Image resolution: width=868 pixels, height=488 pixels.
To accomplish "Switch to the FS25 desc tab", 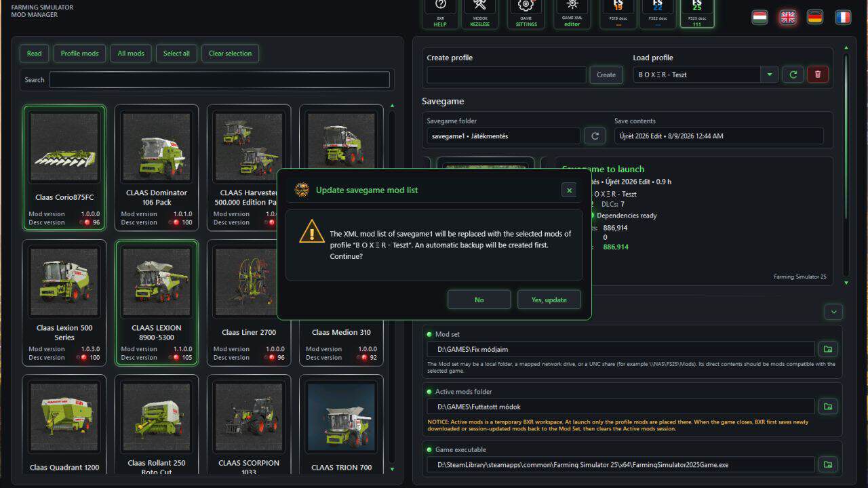I will click(x=697, y=13).
